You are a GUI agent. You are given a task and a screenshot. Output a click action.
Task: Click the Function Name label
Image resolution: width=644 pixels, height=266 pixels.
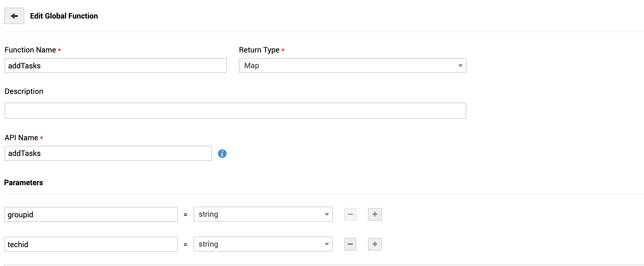point(30,50)
